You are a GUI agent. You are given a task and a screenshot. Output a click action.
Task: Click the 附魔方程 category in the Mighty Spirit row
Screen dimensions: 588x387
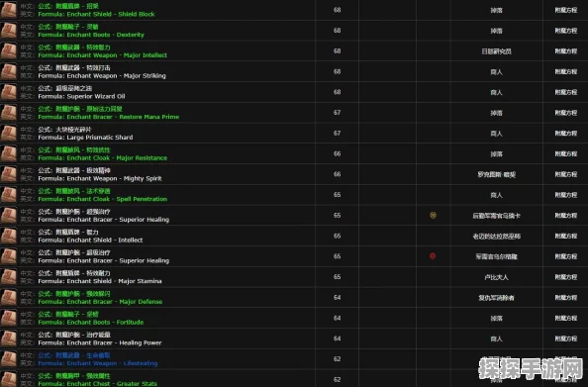[x=566, y=174]
